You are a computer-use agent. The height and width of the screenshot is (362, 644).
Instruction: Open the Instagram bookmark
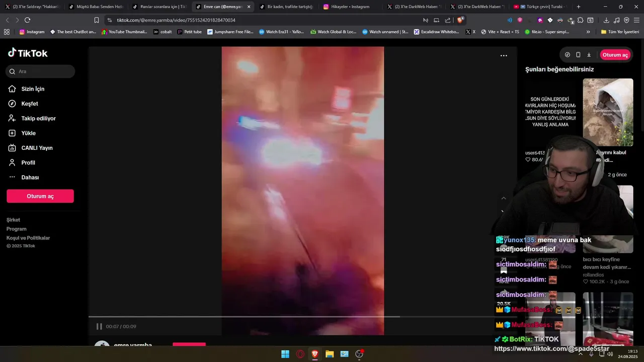[32, 32]
